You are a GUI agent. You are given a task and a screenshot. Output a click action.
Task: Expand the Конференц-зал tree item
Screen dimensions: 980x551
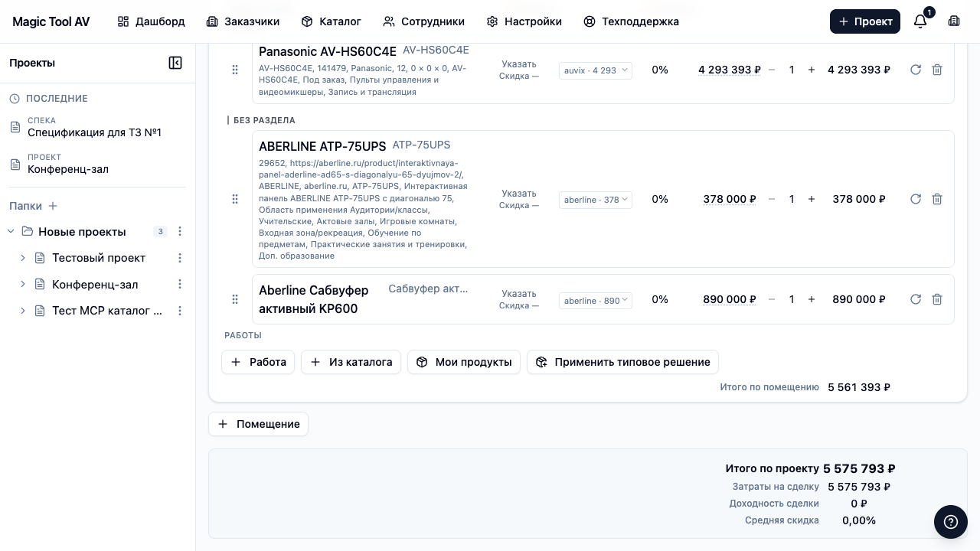click(23, 285)
